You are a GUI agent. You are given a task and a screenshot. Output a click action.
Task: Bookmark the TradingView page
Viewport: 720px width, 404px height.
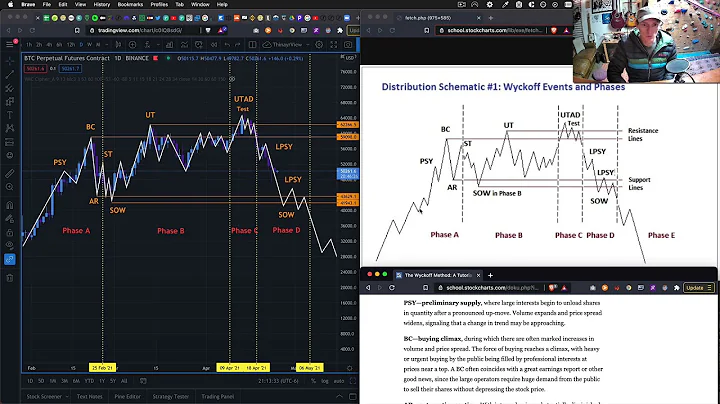coord(77,30)
